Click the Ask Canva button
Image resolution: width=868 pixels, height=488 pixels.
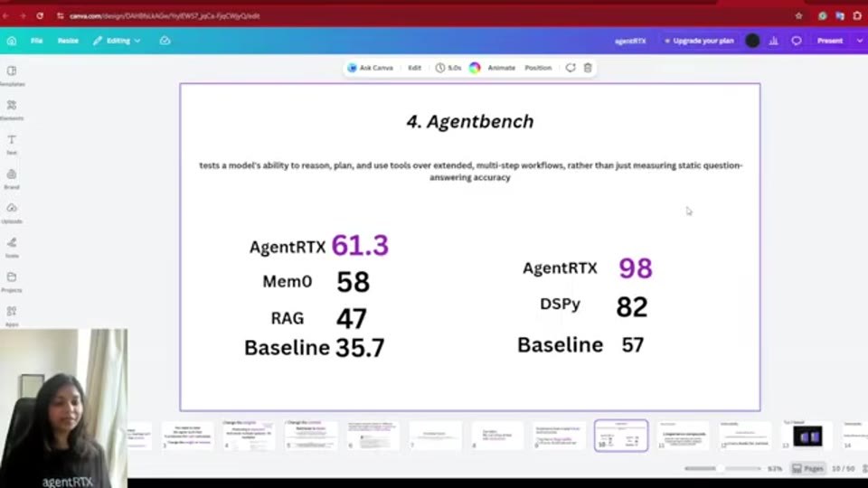[x=371, y=68]
